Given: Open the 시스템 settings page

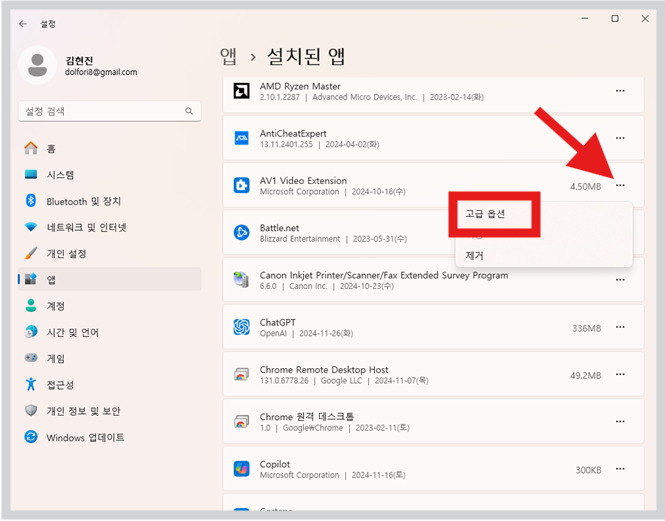Looking at the screenshot, I should tap(109, 175).
